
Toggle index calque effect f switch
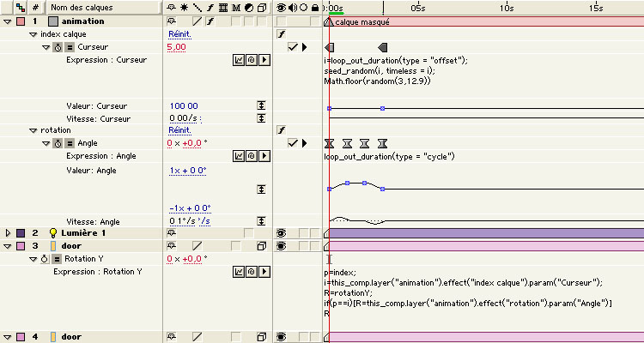tap(282, 34)
